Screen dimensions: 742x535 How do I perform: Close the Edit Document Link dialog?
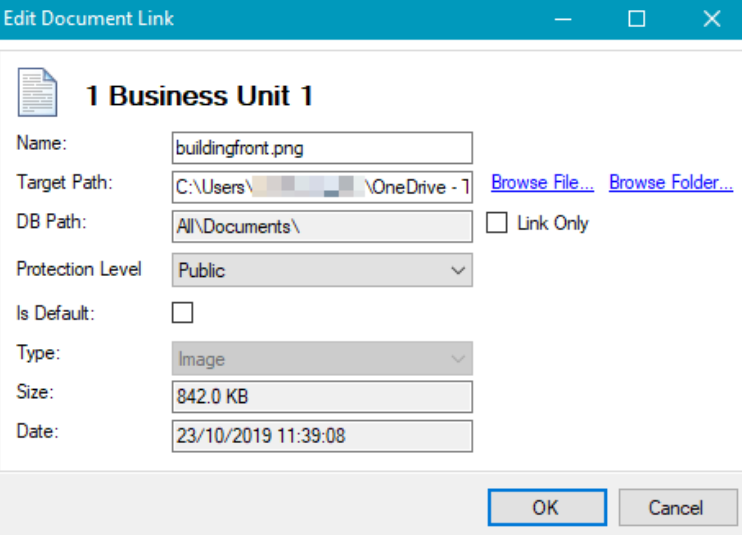[x=711, y=19]
